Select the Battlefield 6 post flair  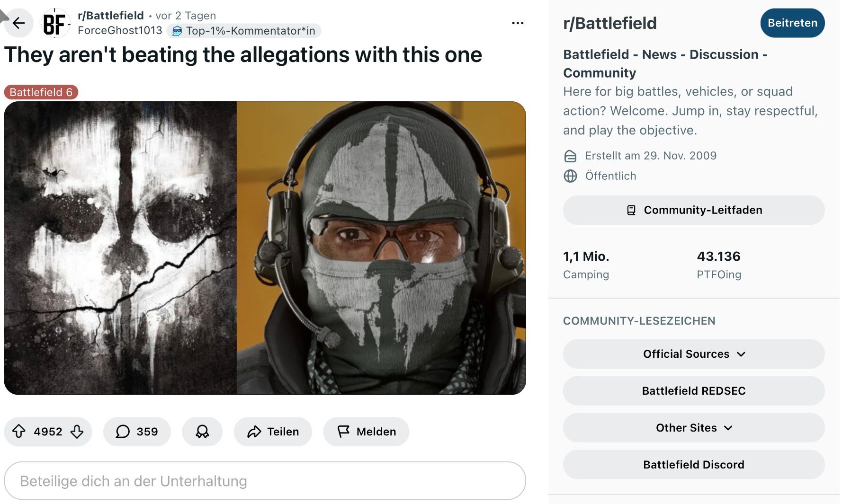[41, 92]
